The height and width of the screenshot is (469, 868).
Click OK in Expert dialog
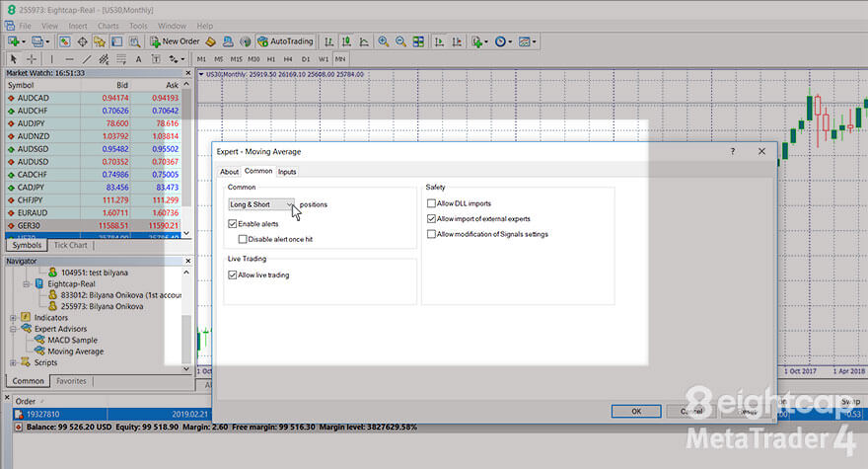[x=636, y=412]
